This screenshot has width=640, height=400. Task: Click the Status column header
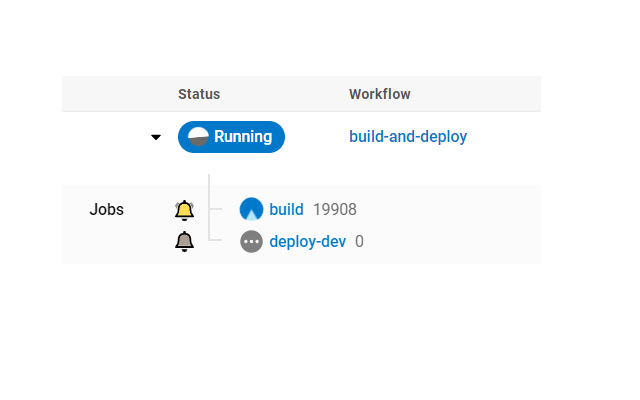click(x=199, y=94)
